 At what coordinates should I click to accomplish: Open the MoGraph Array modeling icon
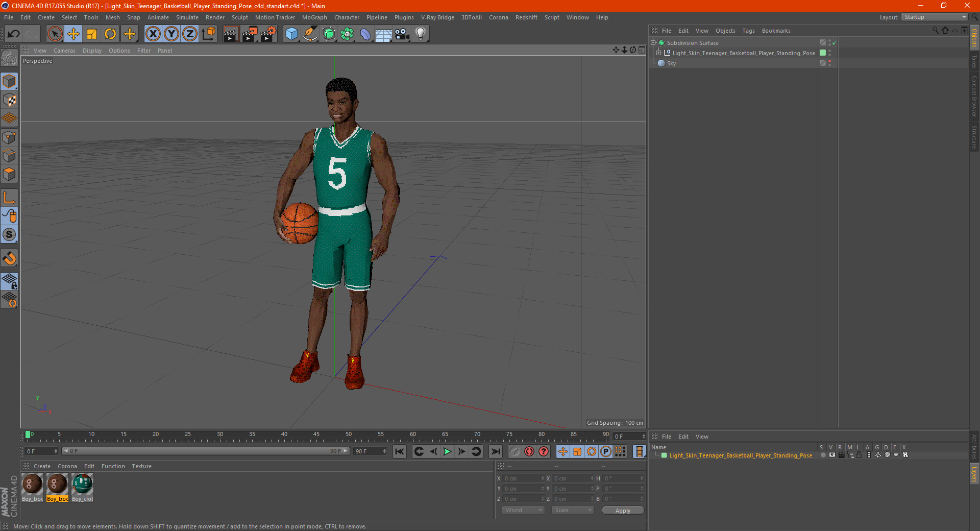pos(347,34)
